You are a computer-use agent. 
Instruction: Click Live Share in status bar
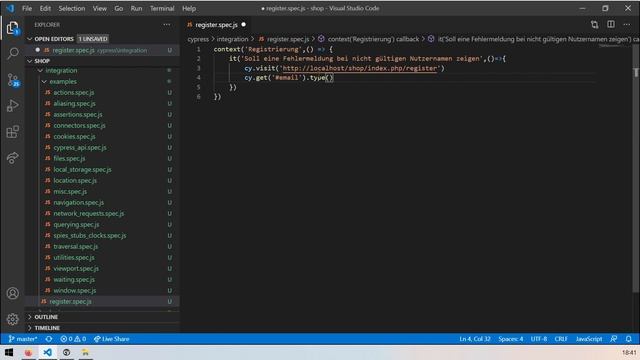(x=111, y=339)
